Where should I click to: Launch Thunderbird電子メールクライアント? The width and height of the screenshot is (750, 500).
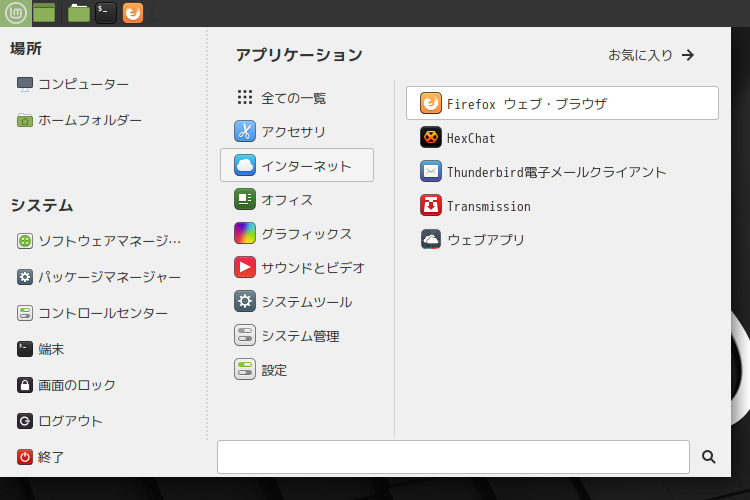pyautogui.click(x=562, y=172)
